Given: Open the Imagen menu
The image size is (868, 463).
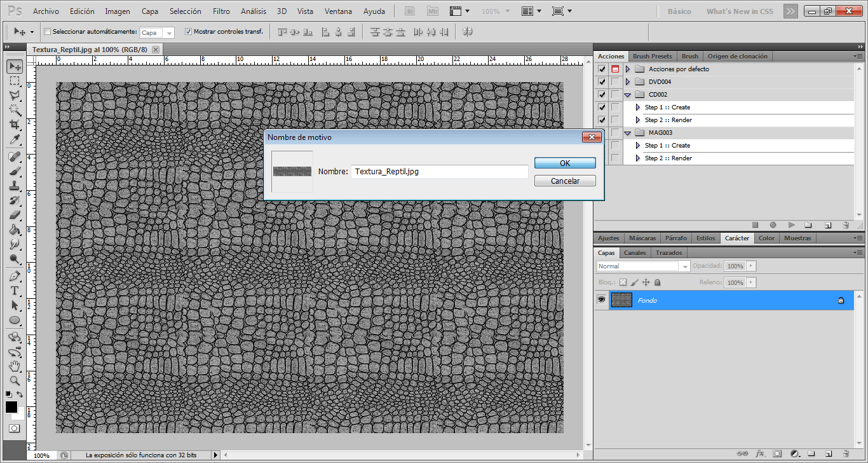Looking at the screenshot, I should click(x=118, y=11).
